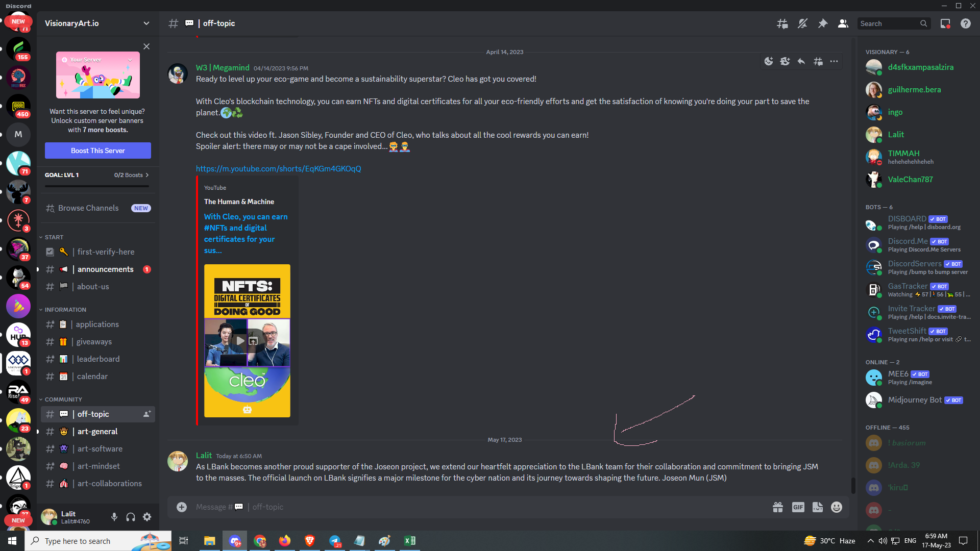Open User Settings gear icon
Image resolution: width=980 pixels, height=551 pixels.
coord(147,517)
